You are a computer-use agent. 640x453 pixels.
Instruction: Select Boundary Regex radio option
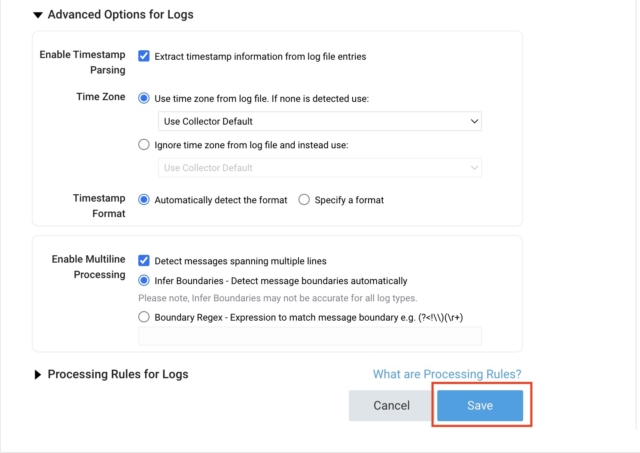(x=144, y=317)
